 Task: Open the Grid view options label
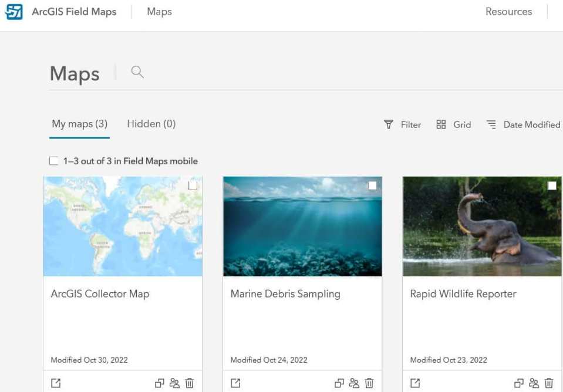point(462,124)
